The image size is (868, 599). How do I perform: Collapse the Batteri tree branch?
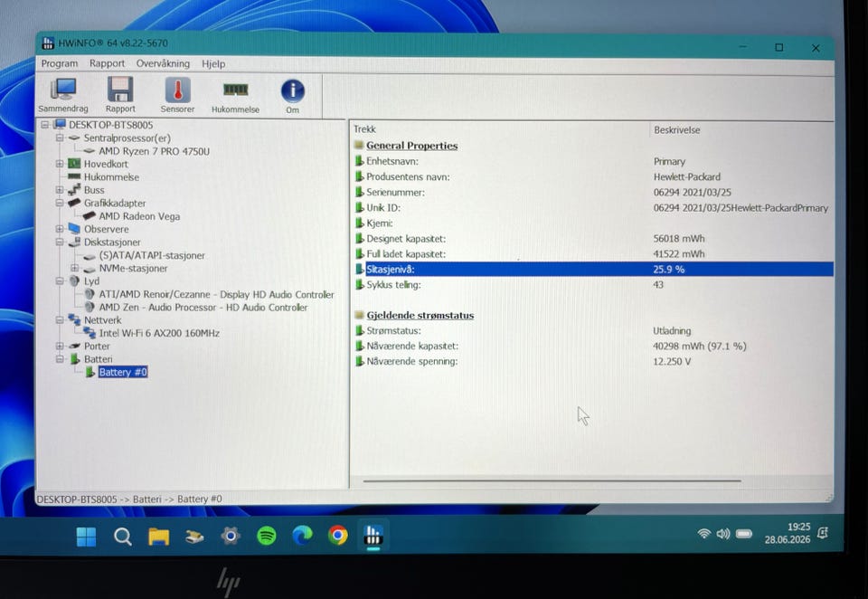pos(60,359)
